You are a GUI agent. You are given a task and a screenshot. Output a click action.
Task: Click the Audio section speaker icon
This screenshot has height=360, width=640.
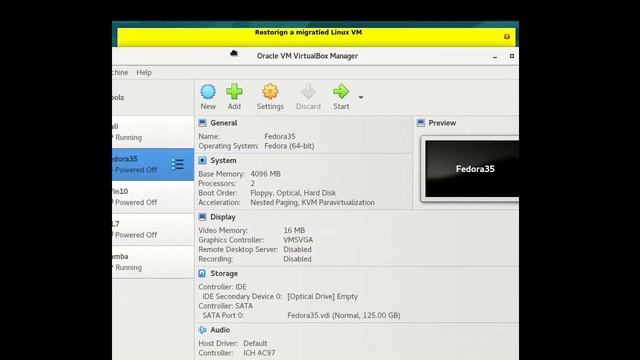pos(202,330)
